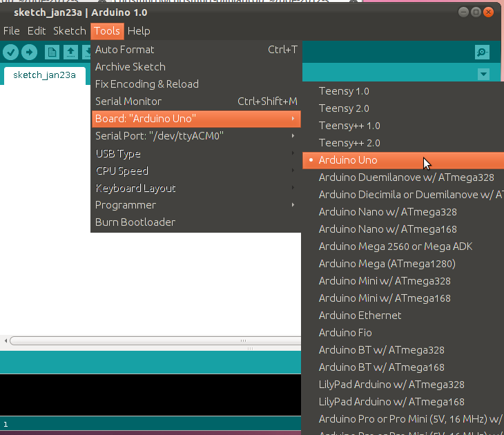
Task: Select the Arduino Uno board
Action: [403, 160]
